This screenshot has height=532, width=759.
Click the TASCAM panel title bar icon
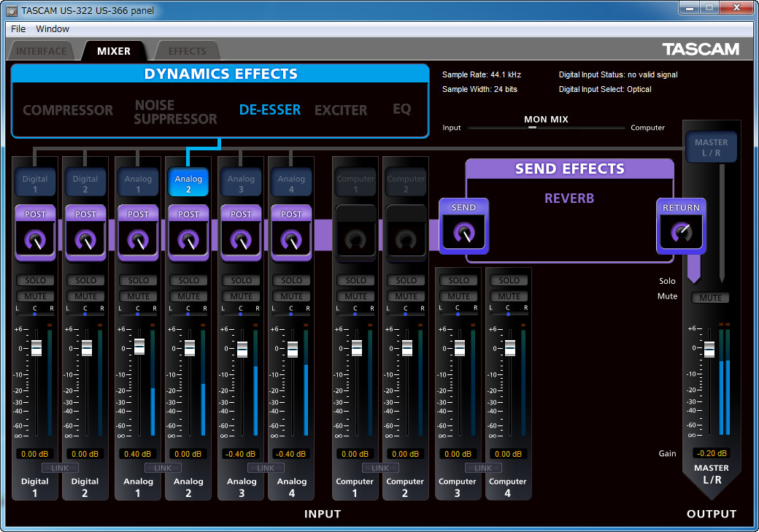pyautogui.click(x=12, y=11)
